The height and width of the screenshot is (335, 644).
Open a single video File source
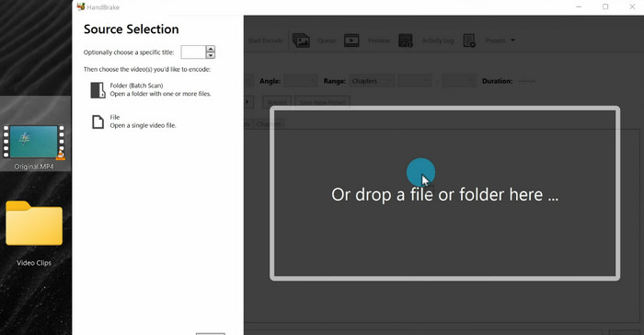click(x=133, y=121)
